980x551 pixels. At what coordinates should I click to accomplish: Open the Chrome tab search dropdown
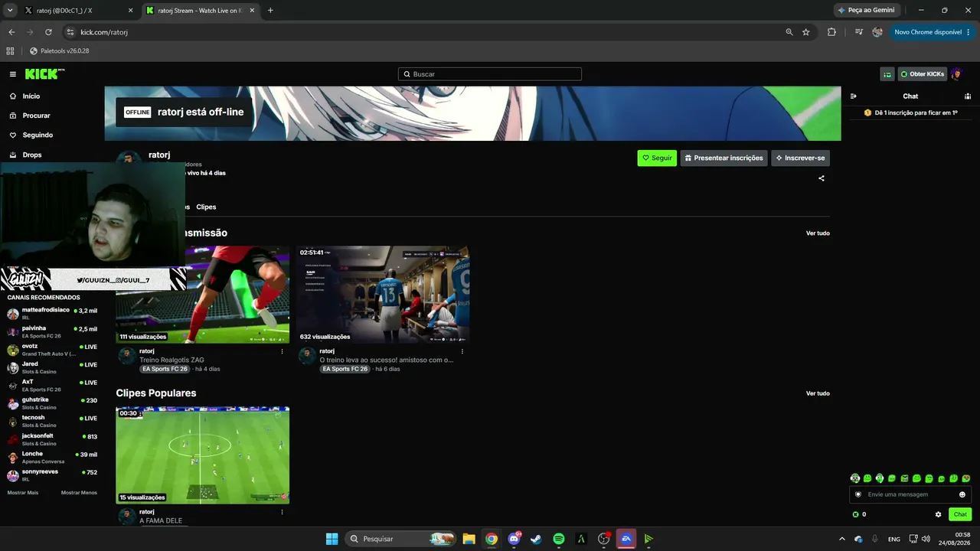coord(10,10)
